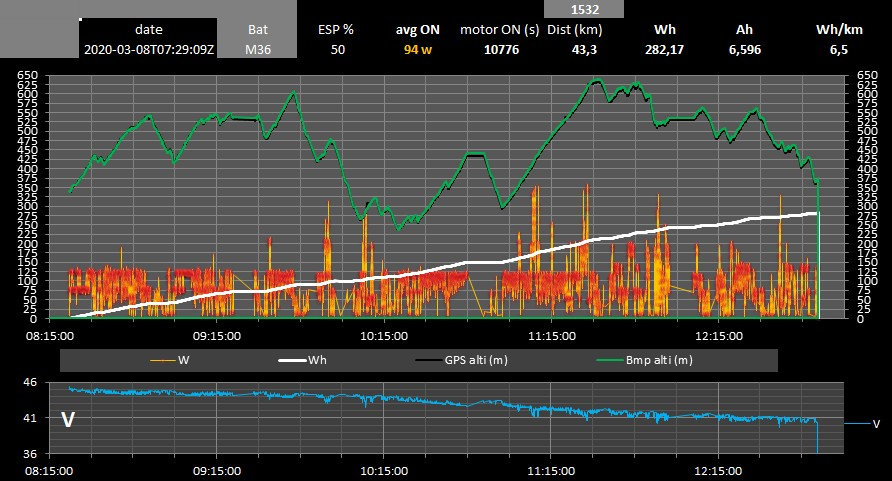Select the GPS alti (m) legend entry
Screen dimensions: 892x481
tap(461, 360)
